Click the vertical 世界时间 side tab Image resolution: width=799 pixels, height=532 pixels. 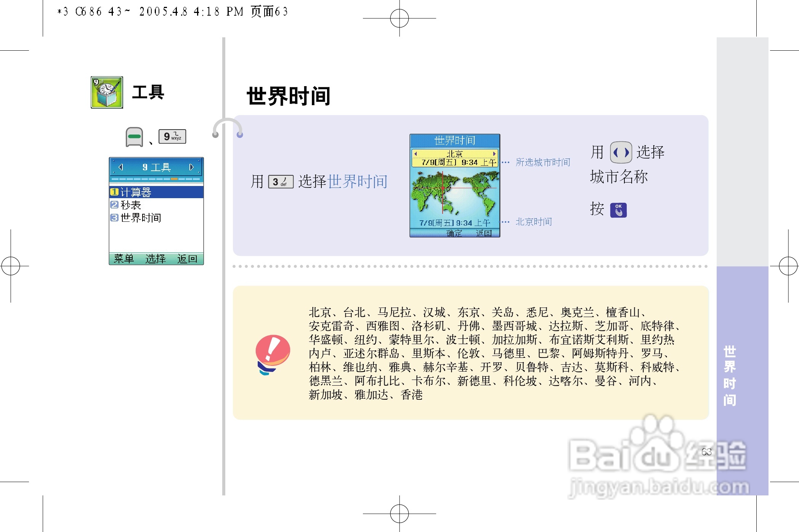click(x=729, y=375)
